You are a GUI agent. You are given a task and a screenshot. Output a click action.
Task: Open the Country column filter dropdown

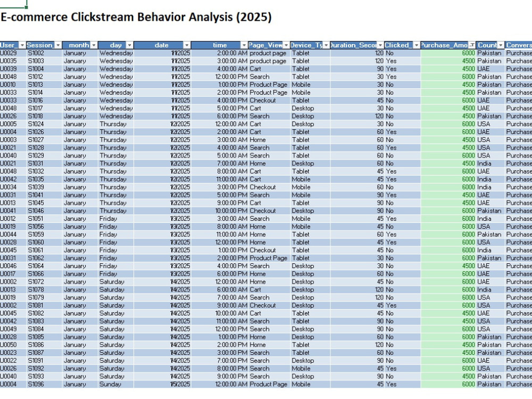coord(501,45)
